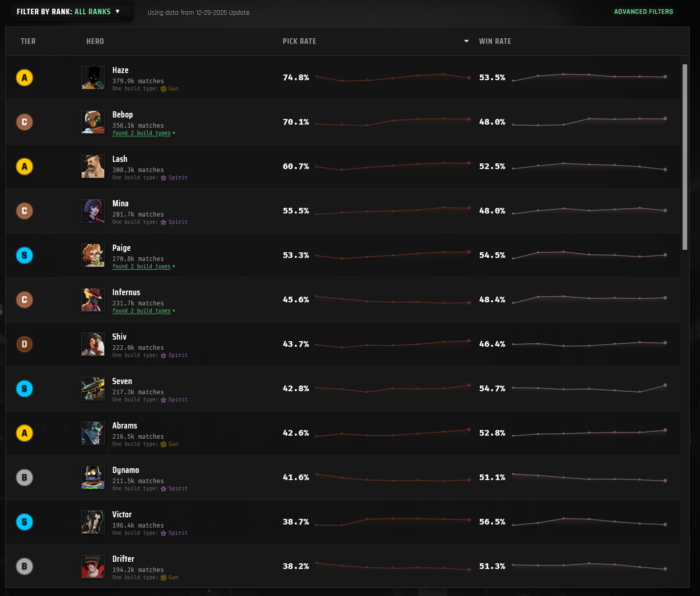Click the D tier badge for Shiv

25,344
